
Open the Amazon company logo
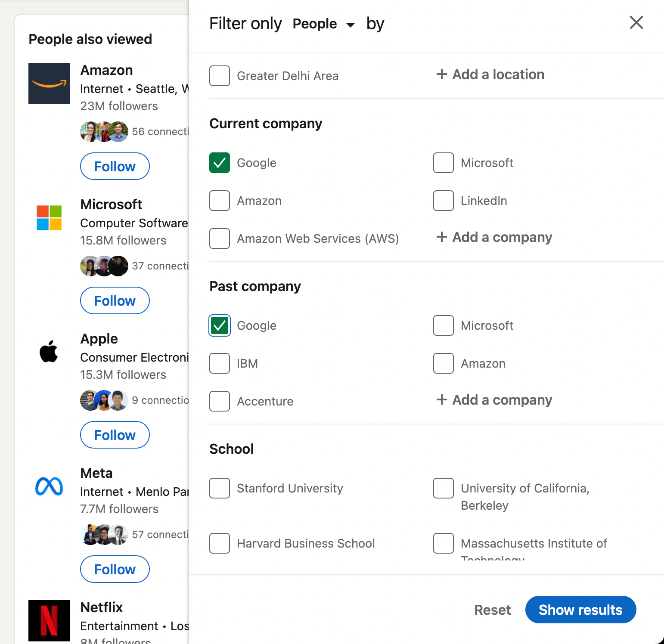pos(49,84)
